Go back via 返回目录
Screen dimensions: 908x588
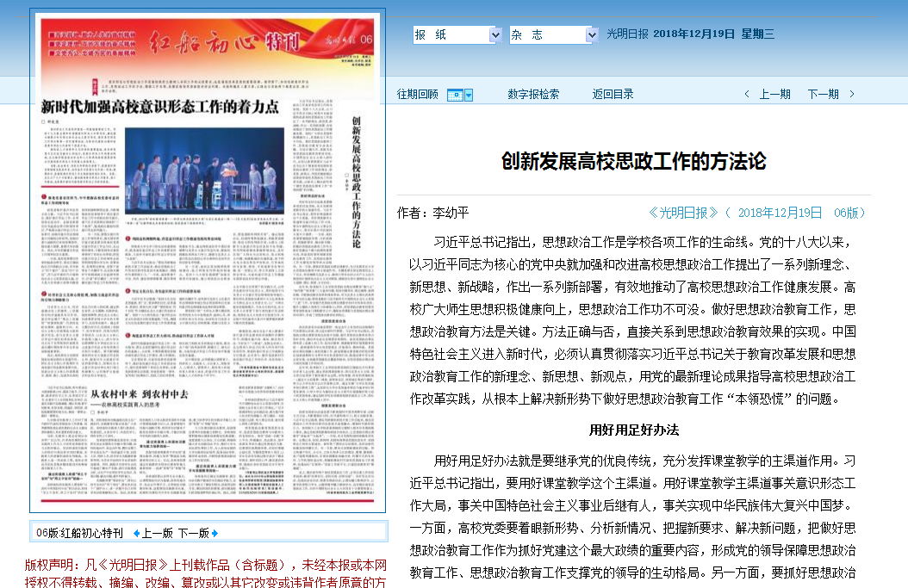pyautogui.click(x=613, y=95)
